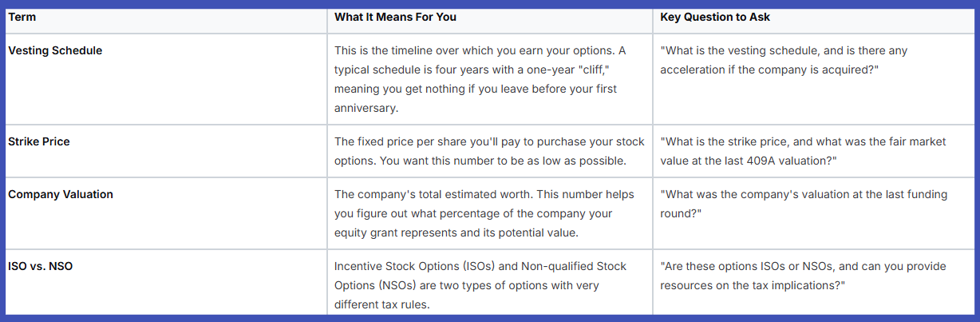Viewport: 980px width, 322px height.
Task: Click the 'What It Means For You' header
Action: (x=395, y=17)
